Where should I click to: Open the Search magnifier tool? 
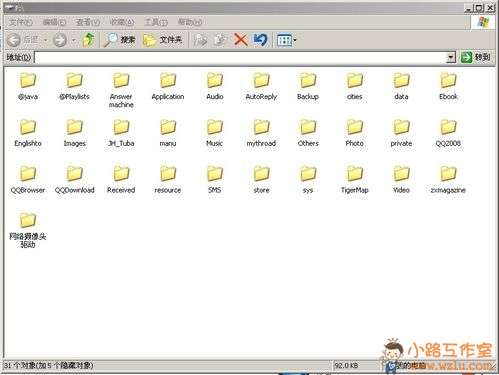120,40
